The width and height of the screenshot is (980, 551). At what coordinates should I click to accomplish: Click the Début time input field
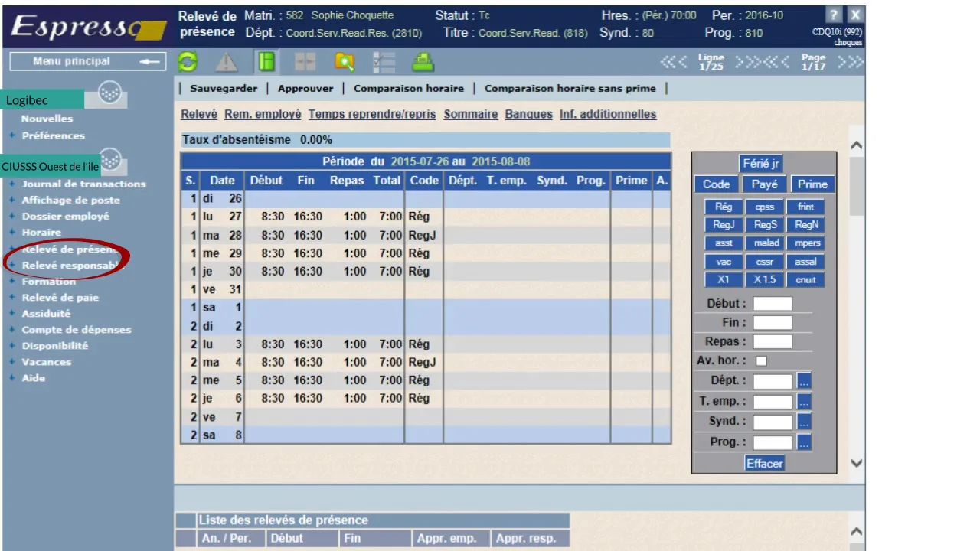(772, 304)
